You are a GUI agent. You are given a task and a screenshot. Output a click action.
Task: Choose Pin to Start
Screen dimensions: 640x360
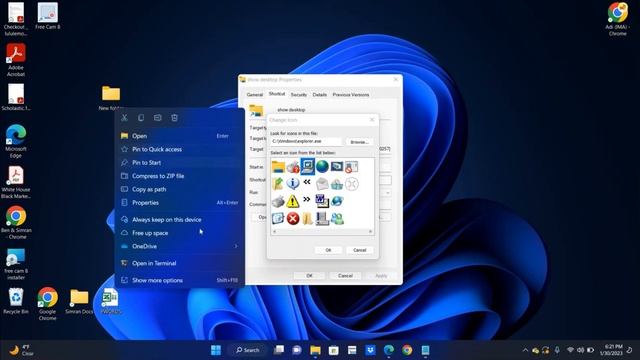180,162
